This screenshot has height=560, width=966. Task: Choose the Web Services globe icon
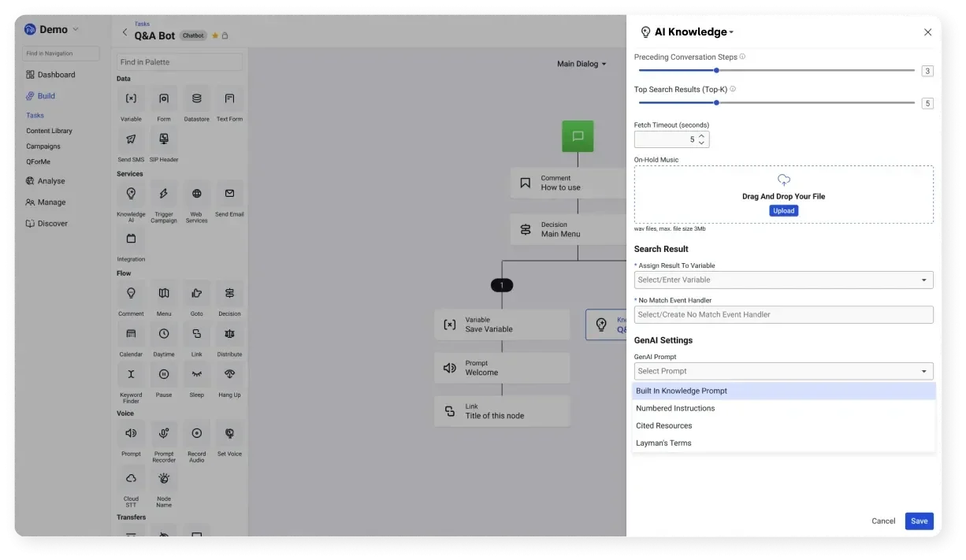pos(196,194)
